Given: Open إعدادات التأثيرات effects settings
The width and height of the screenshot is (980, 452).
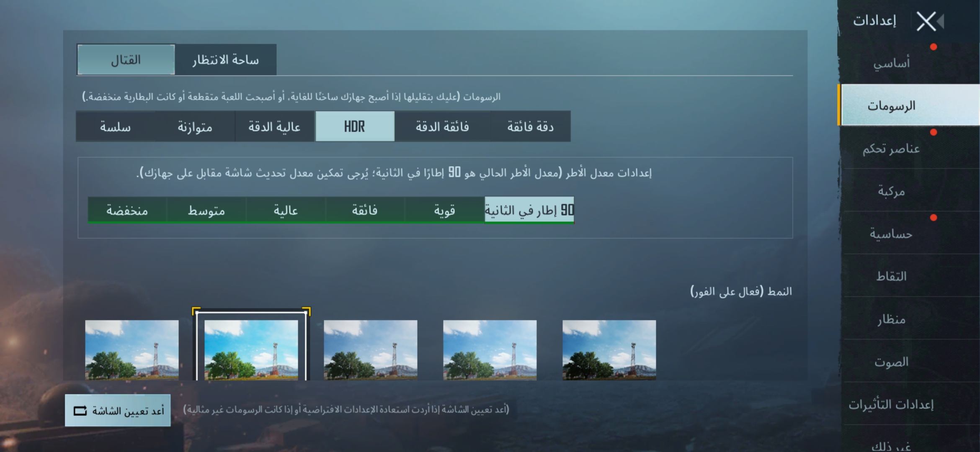Looking at the screenshot, I should (x=891, y=404).
